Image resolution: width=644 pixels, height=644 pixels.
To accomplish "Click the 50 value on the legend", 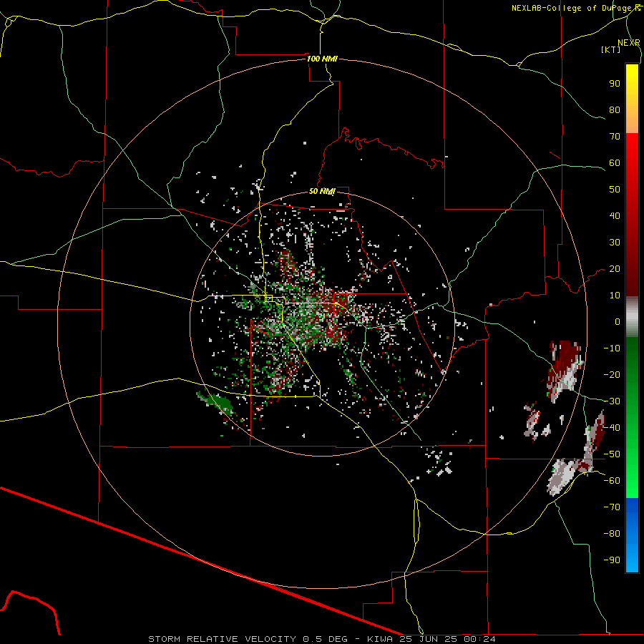I will pyautogui.click(x=615, y=190).
